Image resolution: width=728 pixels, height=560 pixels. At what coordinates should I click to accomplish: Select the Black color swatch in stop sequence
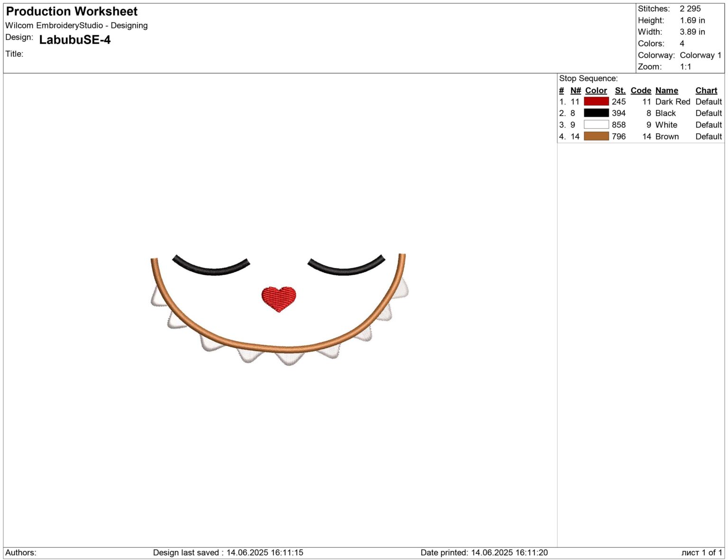click(597, 113)
